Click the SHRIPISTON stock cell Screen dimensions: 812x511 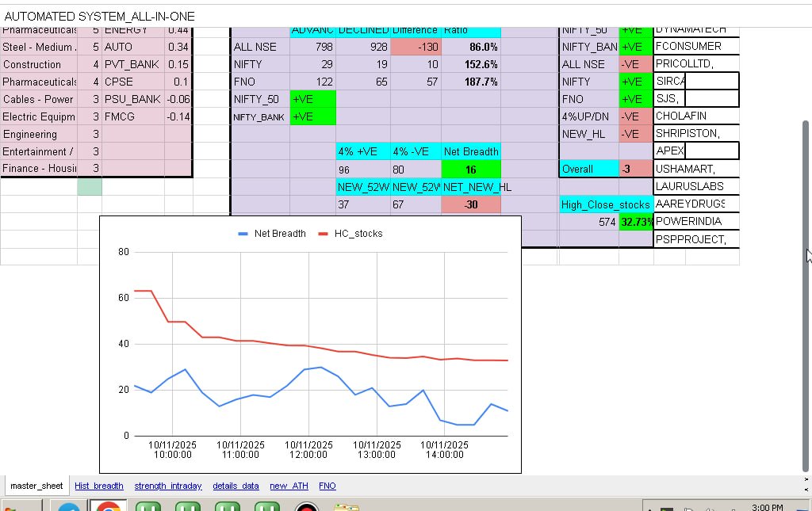pyautogui.click(x=696, y=133)
